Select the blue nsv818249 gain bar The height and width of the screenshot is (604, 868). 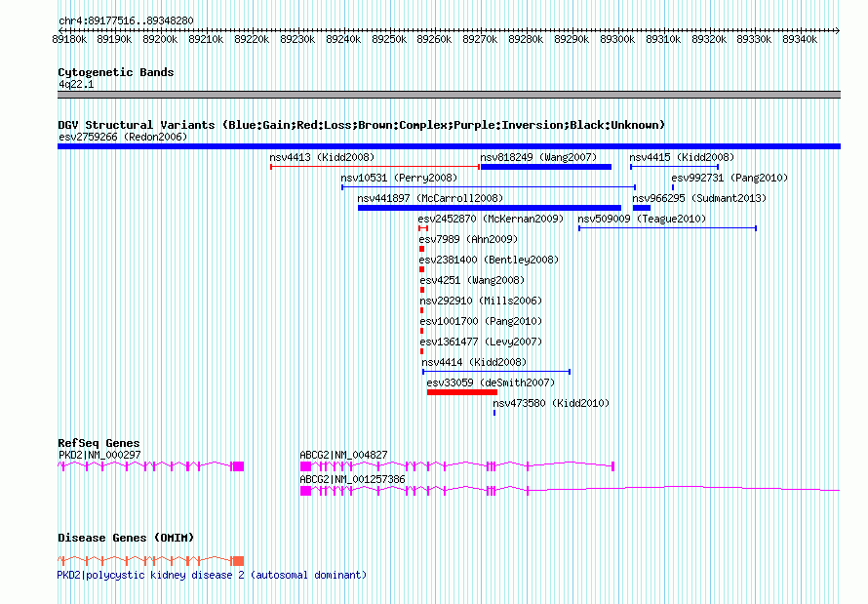[x=546, y=167]
